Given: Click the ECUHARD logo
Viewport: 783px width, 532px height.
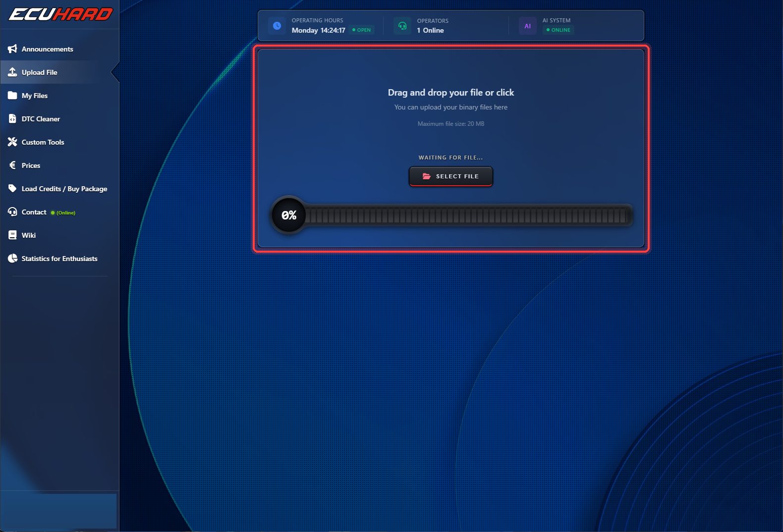Looking at the screenshot, I should [x=60, y=14].
